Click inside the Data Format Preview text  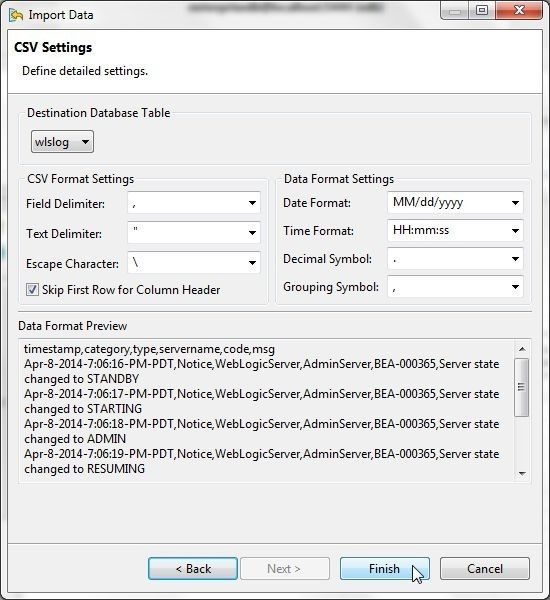pyautogui.click(x=266, y=410)
